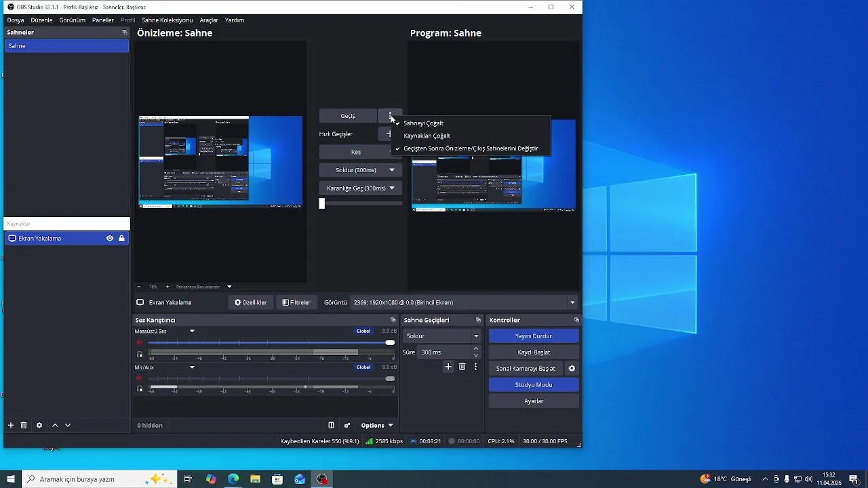This screenshot has width=868, height=488.
Task: Click the remove source trash icon
Action: pyautogui.click(x=24, y=426)
